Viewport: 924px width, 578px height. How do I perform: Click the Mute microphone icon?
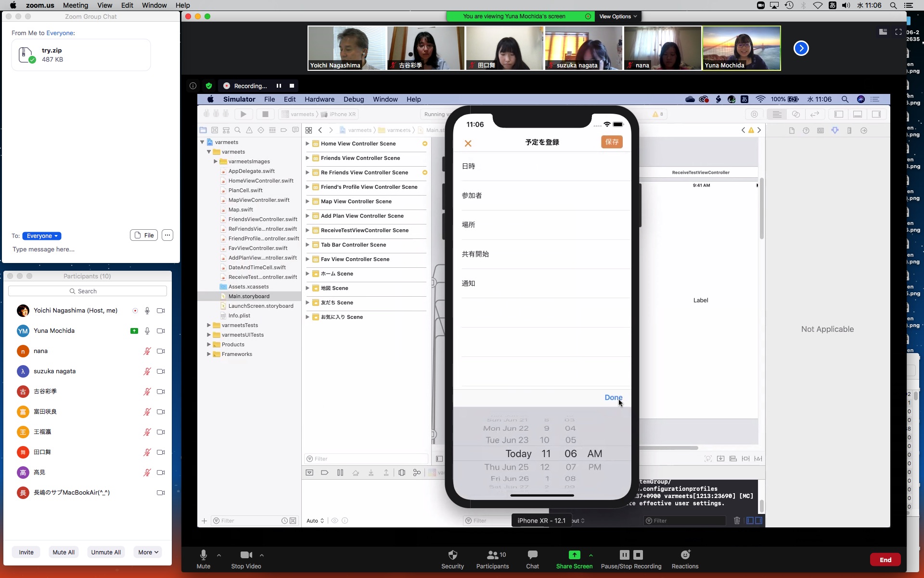[x=203, y=555]
